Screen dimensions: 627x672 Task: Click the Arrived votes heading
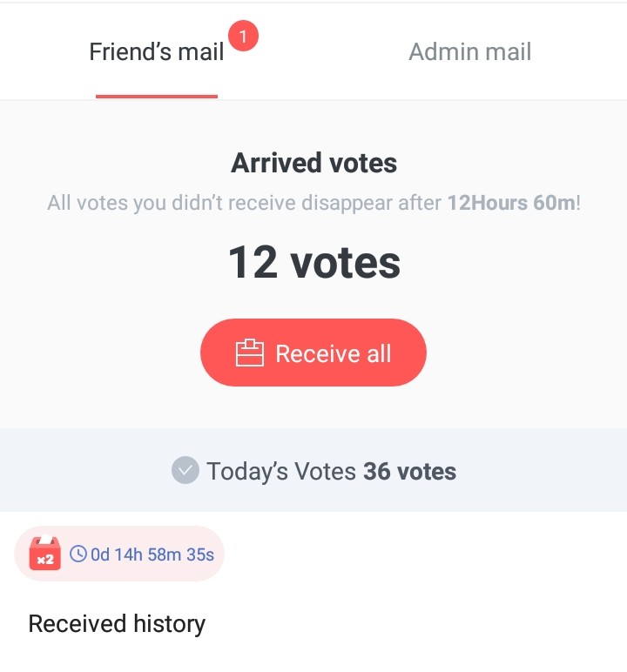pos(313,163)
